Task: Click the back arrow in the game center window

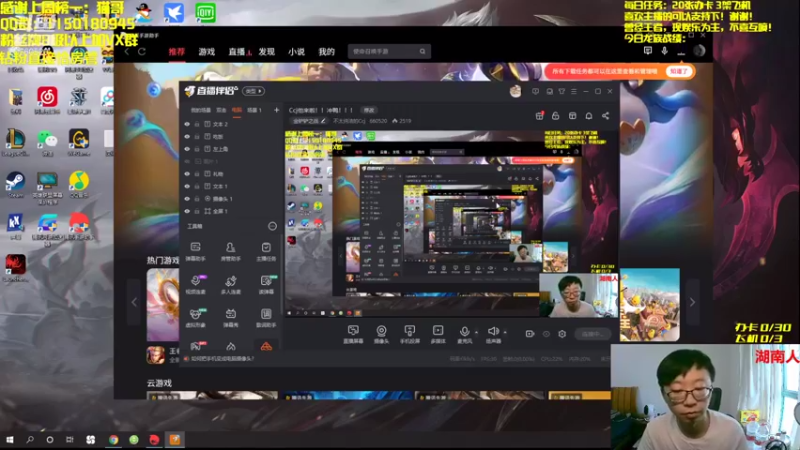Action: click(127, 52)
